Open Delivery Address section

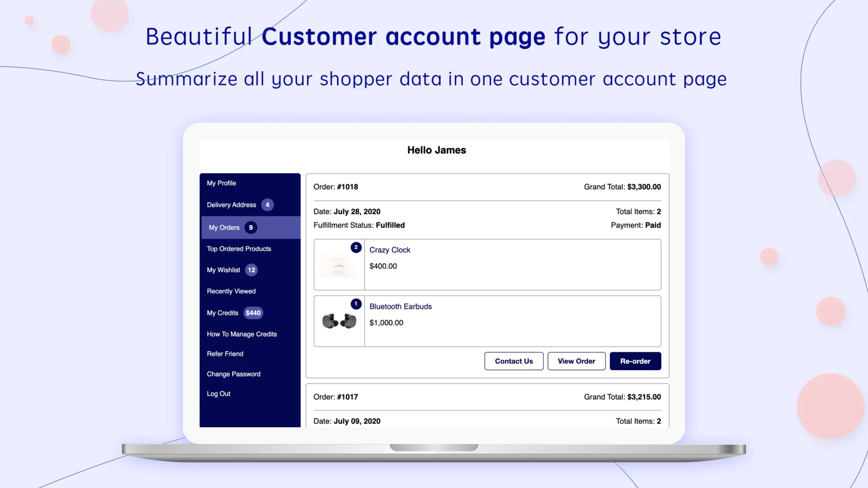pyautogui.click(x=231, y=205)
